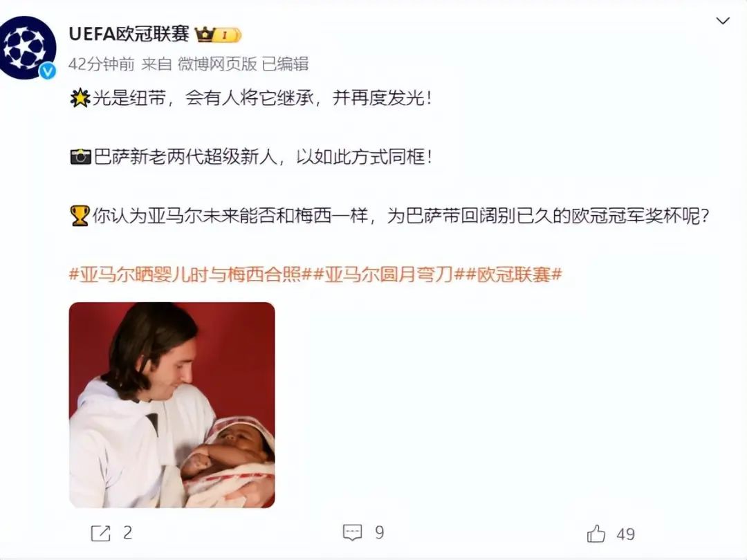Click the camera emoji in post text
This screenshot has width=747, height=560.
coord(80,157)
